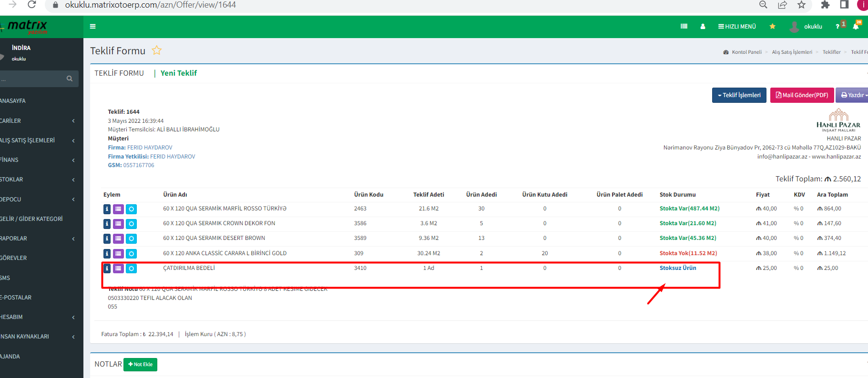The height and width of the screenshot is (378, 868).
Task: Click the browser bookmark star icon
Action: click(x=801, y=5)
